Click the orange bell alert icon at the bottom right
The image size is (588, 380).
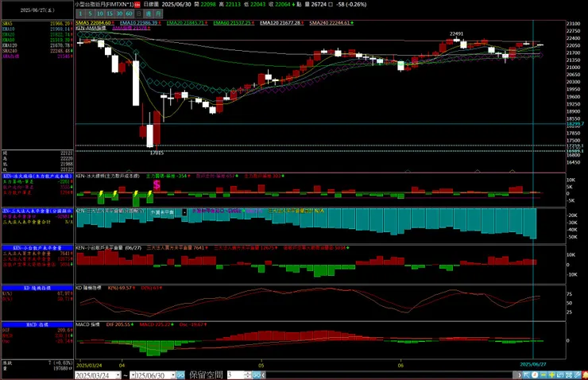585,374
